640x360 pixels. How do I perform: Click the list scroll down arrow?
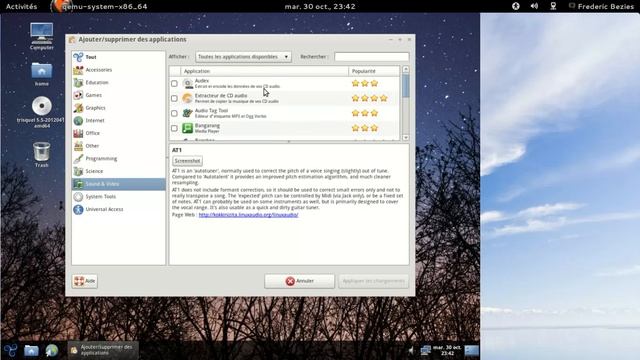[x=406, y=138]
